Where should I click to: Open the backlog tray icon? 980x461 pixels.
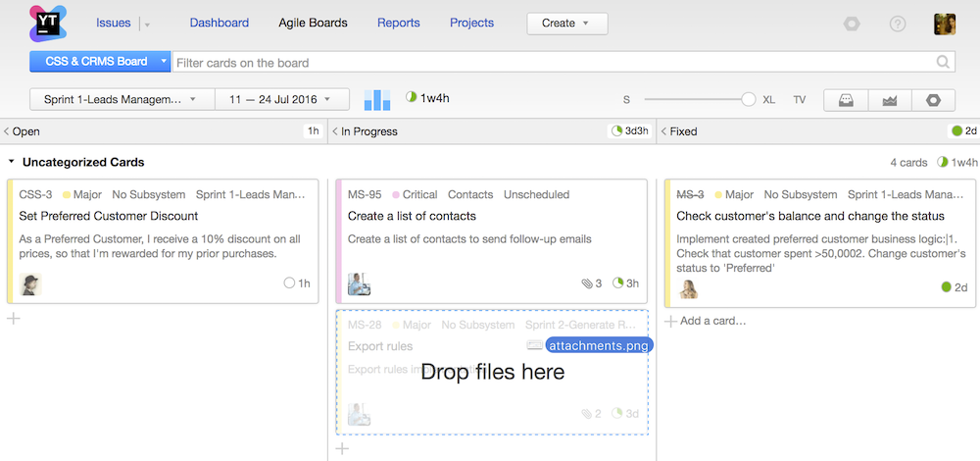[x=844, y=100]
